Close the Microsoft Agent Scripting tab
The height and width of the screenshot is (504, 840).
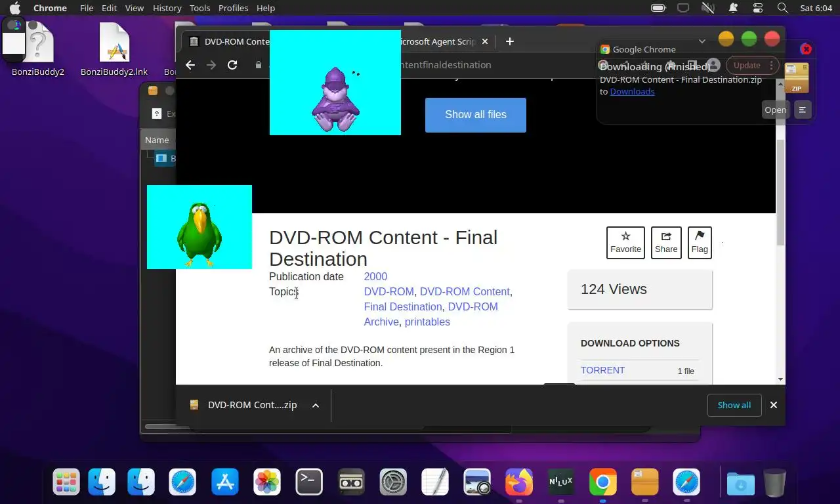click(x=485, y=41)
